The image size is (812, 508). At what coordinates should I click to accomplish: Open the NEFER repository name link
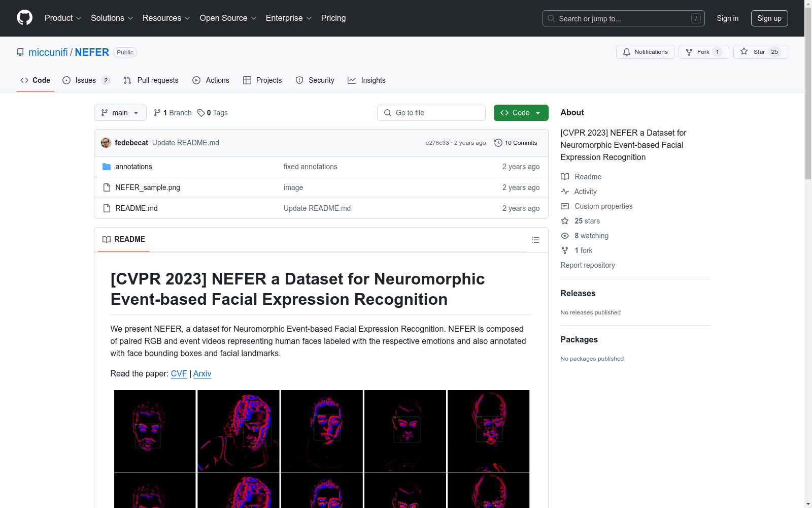tap(92, 52)
